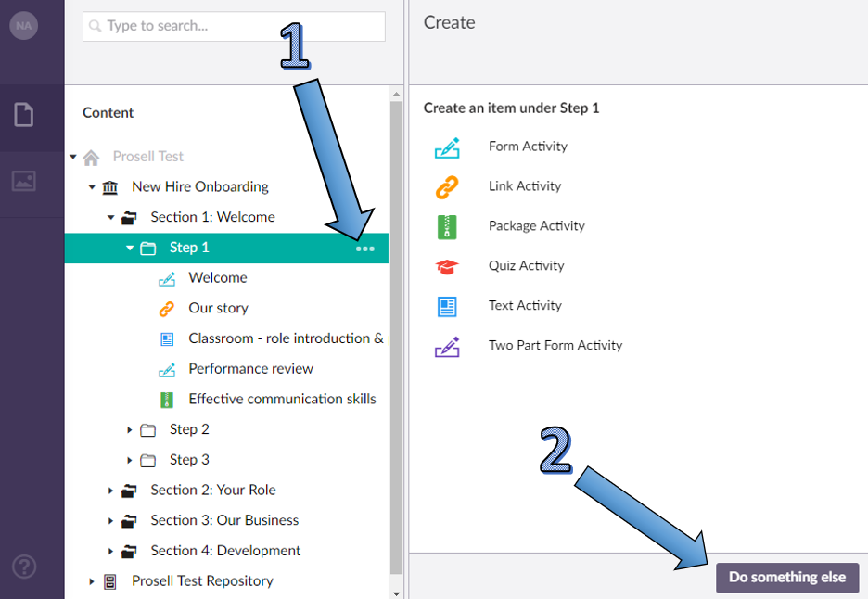
Task: Open the help question mark icon
Action: (x=23, y=567)
